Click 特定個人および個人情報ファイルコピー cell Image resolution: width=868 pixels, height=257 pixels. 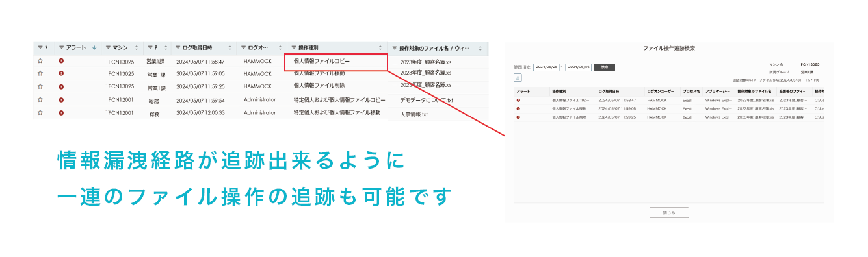click(x=339, y=100)
